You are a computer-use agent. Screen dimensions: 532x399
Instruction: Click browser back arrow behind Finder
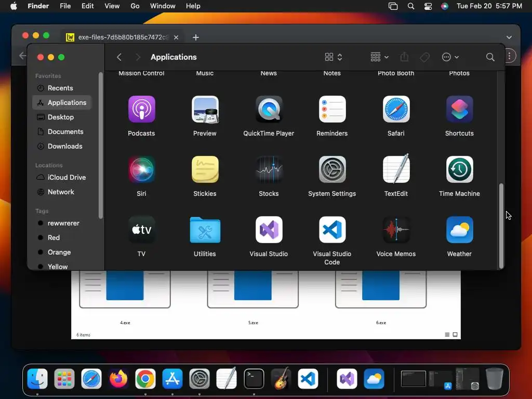pyautogui.click(x=22, y=56)
